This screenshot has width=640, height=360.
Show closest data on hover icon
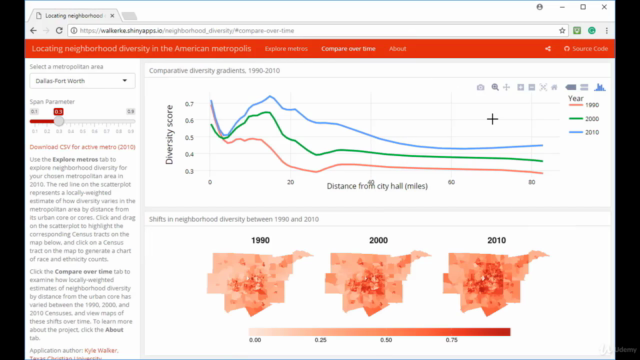[571, 87]
